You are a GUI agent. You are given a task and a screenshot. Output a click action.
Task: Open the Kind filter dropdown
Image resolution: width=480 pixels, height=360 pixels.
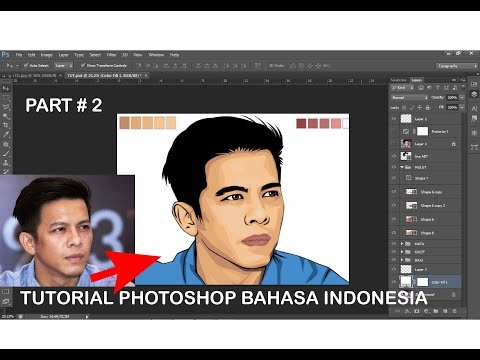402,88
